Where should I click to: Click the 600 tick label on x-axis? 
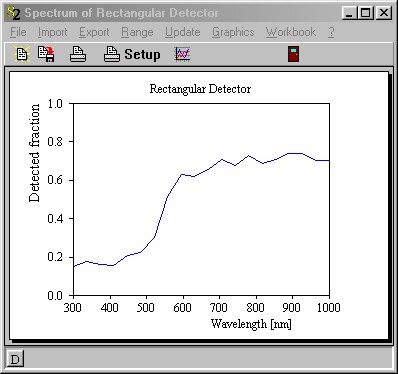coord(182,307)
